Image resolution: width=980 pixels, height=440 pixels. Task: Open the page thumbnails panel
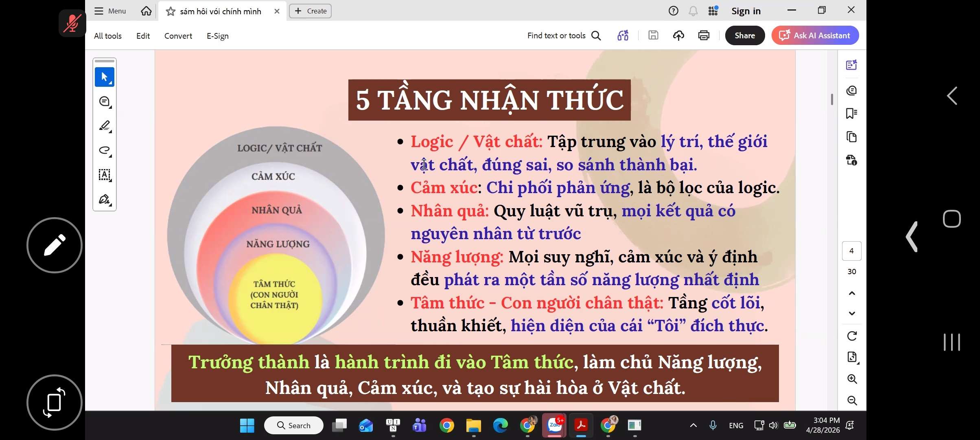851,137
